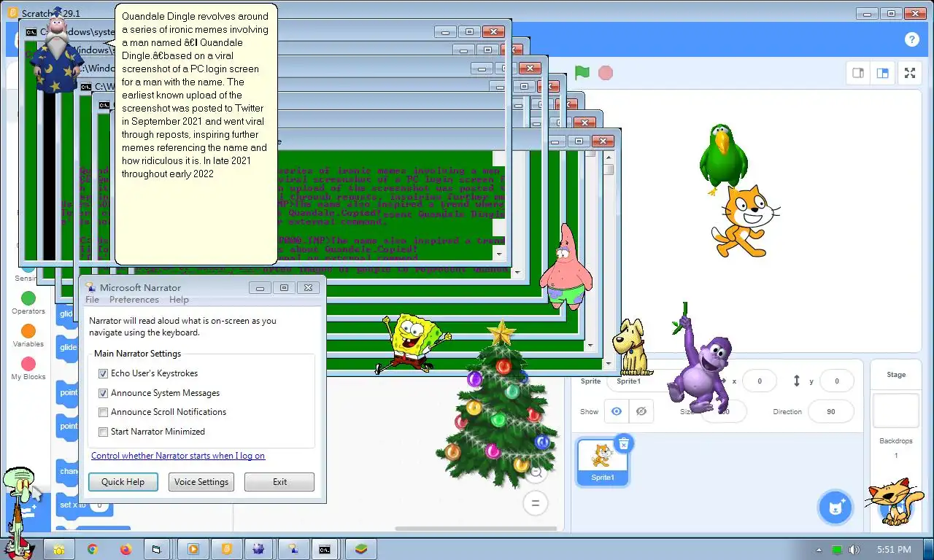This screenshot has width=934, height=560.
Task: Stop the project with the red stop icon
Action: [605, 73]
